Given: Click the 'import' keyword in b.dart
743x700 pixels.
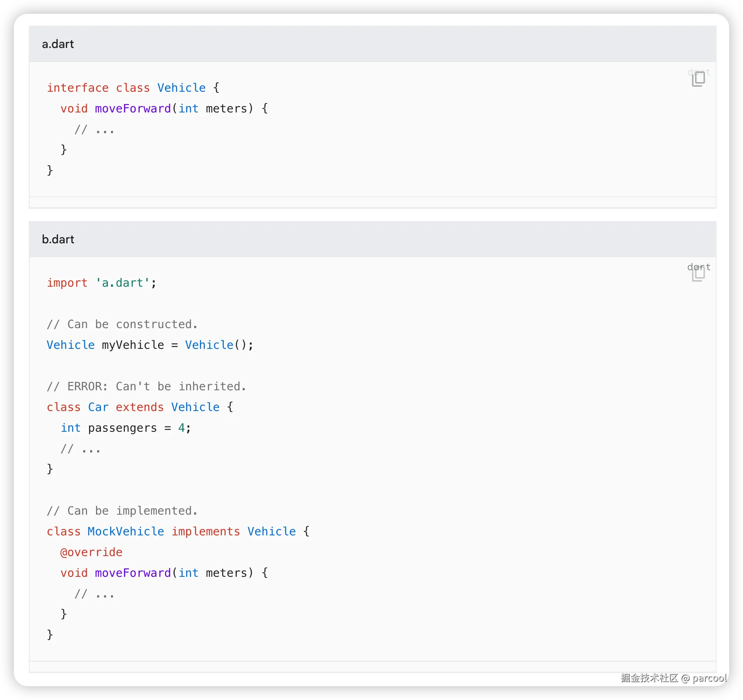Looking at the screenshot, I should [x=67, y=283].
